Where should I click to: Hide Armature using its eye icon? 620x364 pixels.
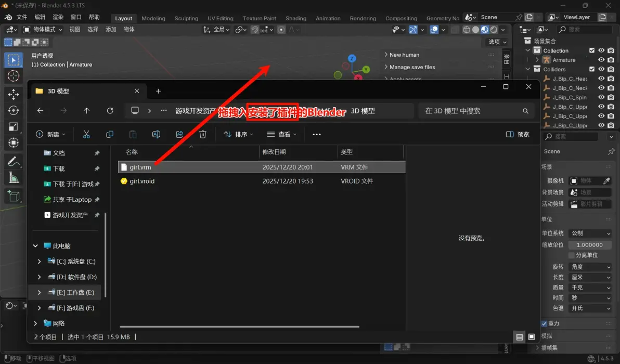[x=601, y=60]
